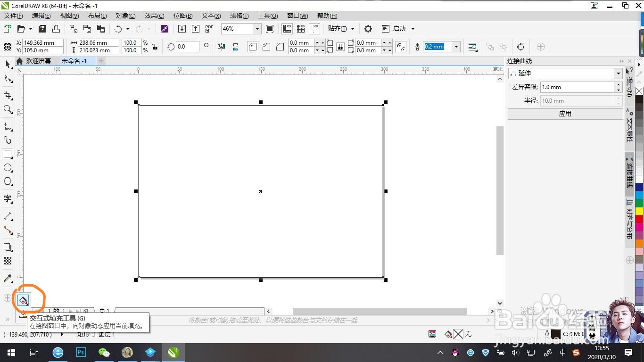This screenshot has height=362, width=644.
Task: Select the Parallel Dimension tool
Action: [8, 216]
